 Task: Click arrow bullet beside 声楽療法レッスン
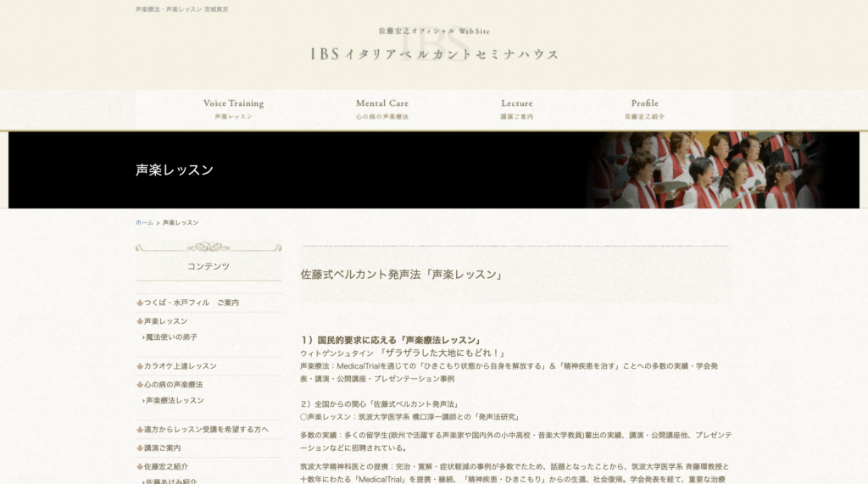[143, 400]
